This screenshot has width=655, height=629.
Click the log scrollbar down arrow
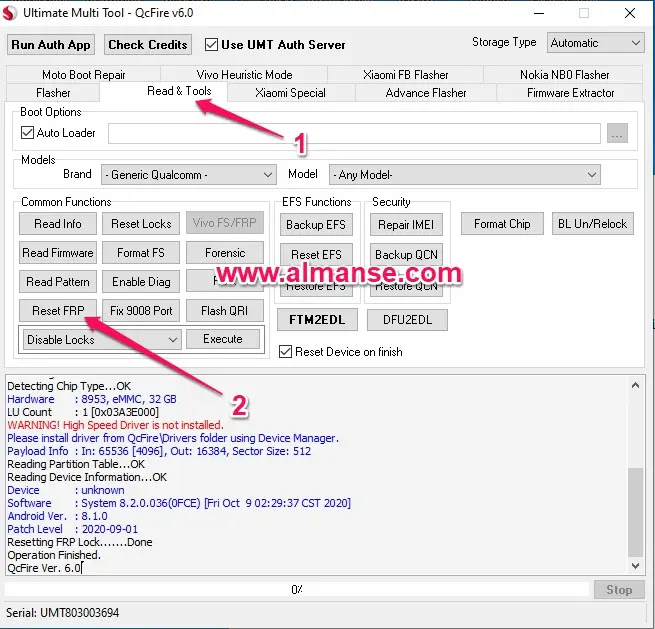[x=635, y=566]
